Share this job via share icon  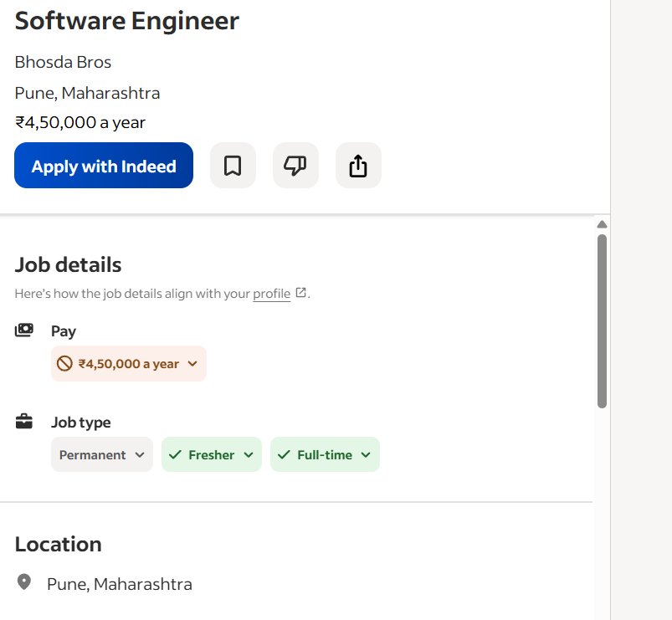(358, 166)
